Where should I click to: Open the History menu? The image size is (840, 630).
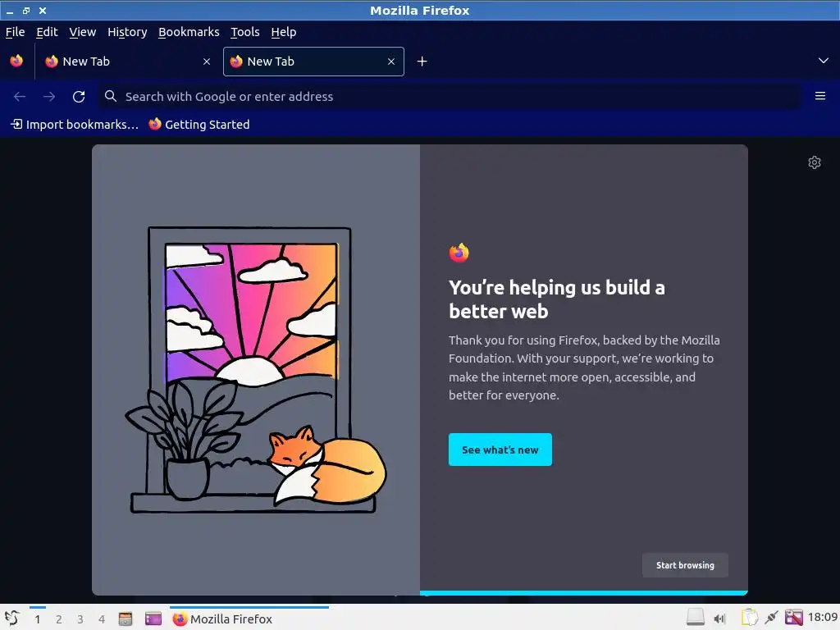[127, 32]
